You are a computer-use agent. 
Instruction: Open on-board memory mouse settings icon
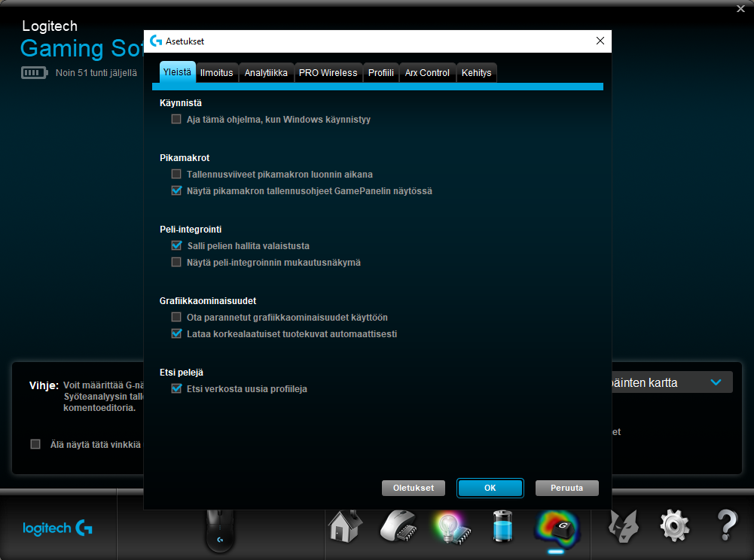[398, 527]
